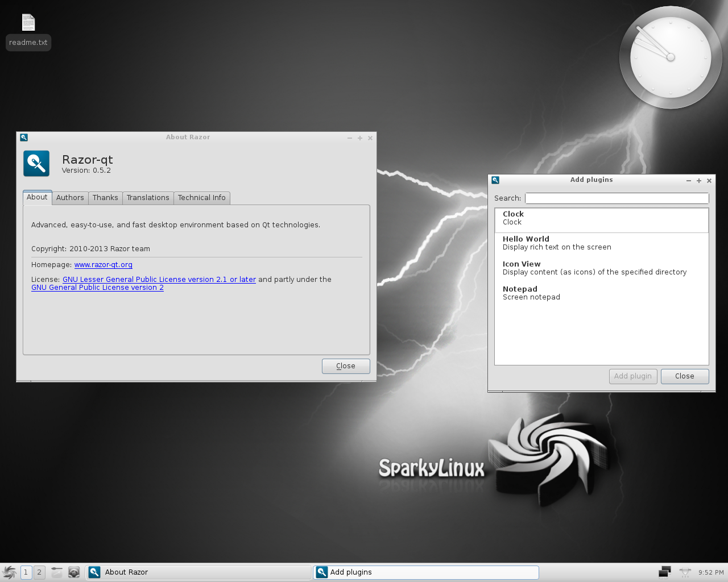Switch to the Authors tab

[70, 198]
